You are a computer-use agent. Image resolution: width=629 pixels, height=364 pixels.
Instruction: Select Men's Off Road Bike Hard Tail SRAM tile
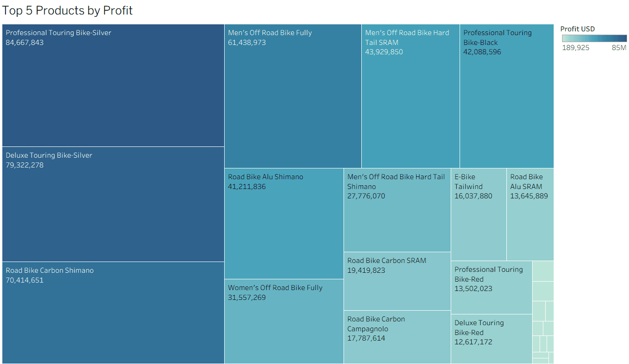[410, 96]
